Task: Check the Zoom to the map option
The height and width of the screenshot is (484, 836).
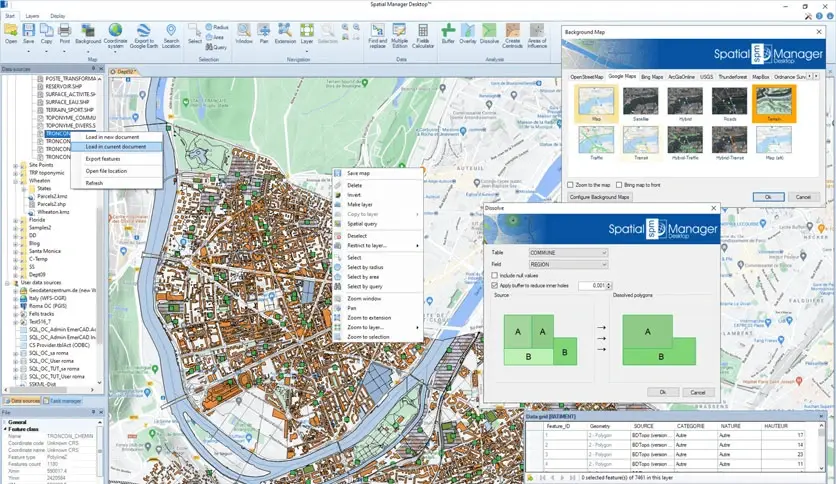Action: coord(570,185)
